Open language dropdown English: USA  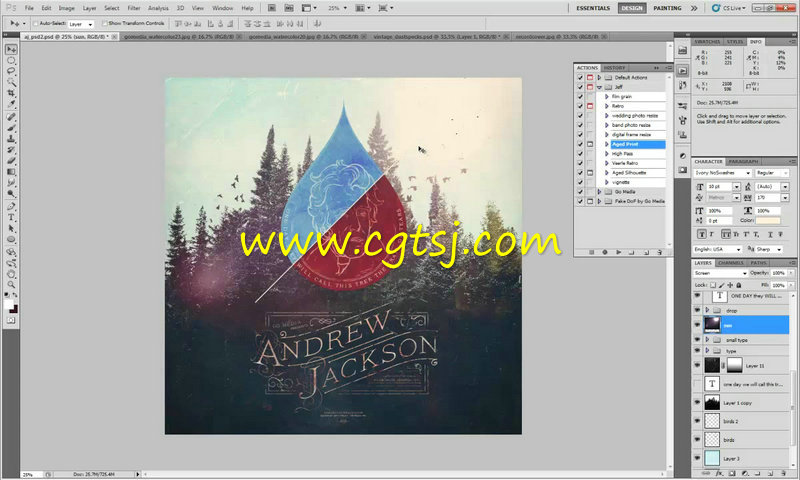(717, 249)
